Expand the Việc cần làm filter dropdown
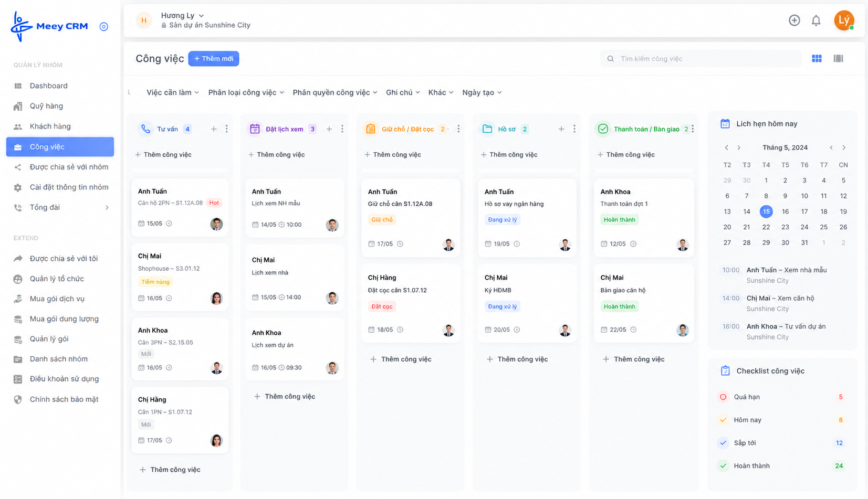 point(173,93)
